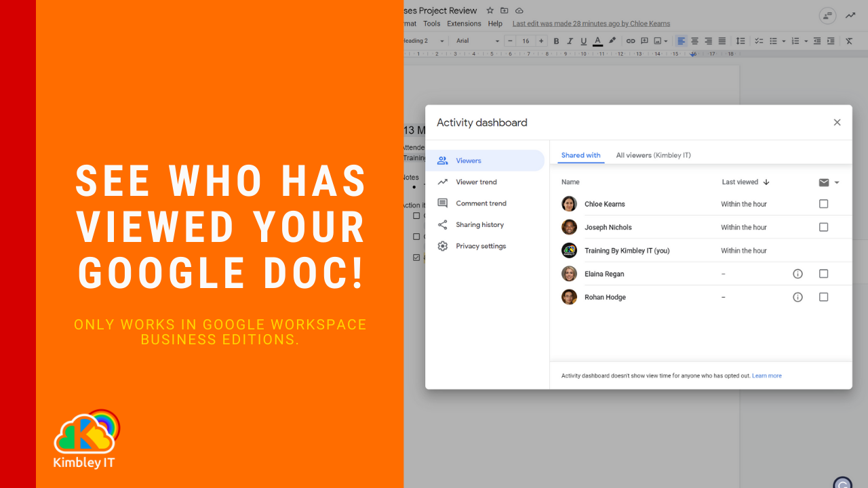Open the Tools menu
Viewport: 868px width, 488px height.
click(x=432, y=24)
